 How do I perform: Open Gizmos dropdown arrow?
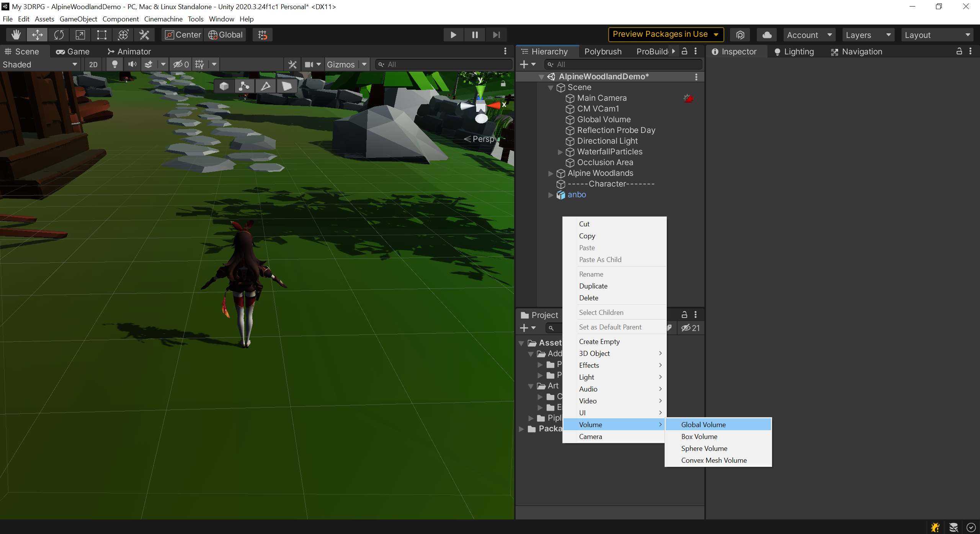364,64
